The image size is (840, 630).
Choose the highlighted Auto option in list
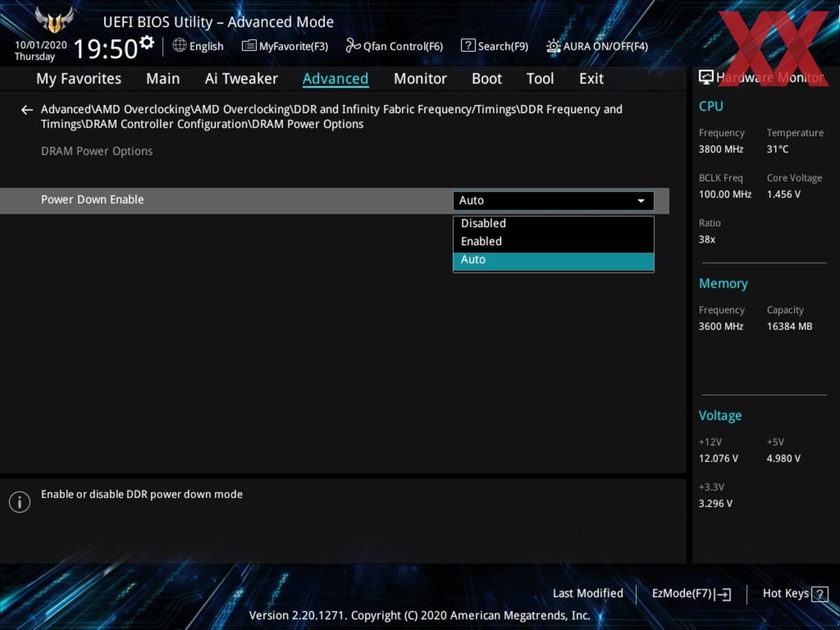pos(553,261)
